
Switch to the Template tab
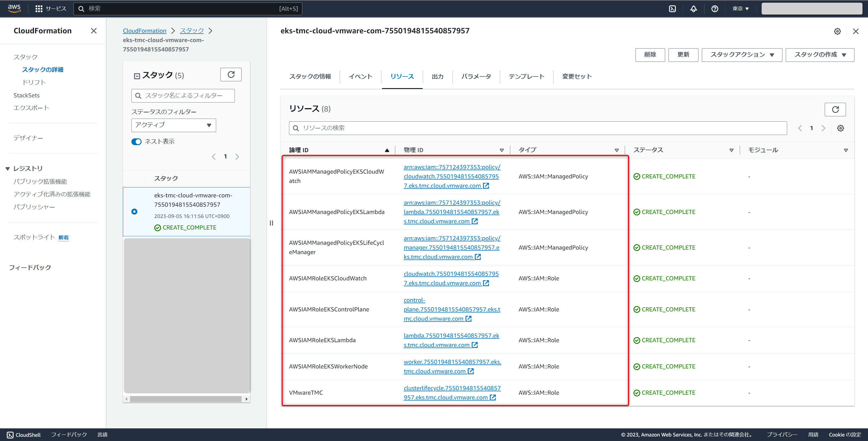click(526, 77)
